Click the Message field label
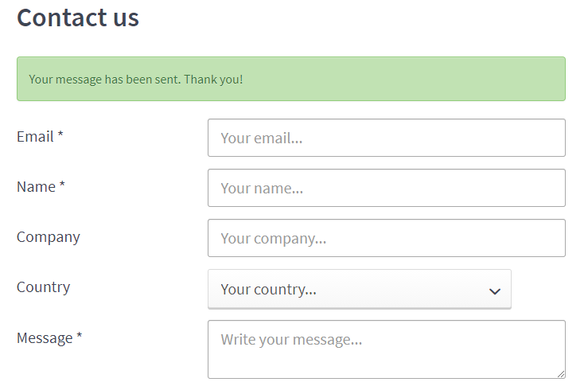The width and height of the screenshot is (588, 386). [45, 338]
